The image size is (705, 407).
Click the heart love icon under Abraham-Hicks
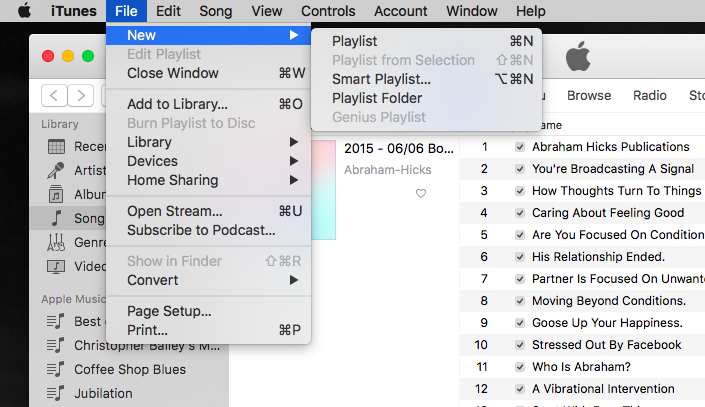coord(421,193)
